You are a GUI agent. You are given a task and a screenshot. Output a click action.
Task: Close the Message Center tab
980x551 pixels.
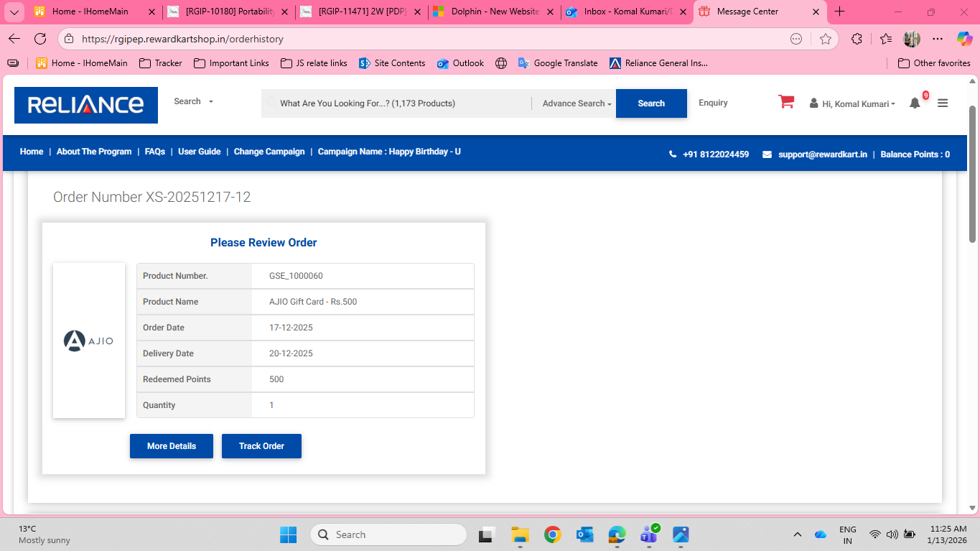tap(816, 11)
